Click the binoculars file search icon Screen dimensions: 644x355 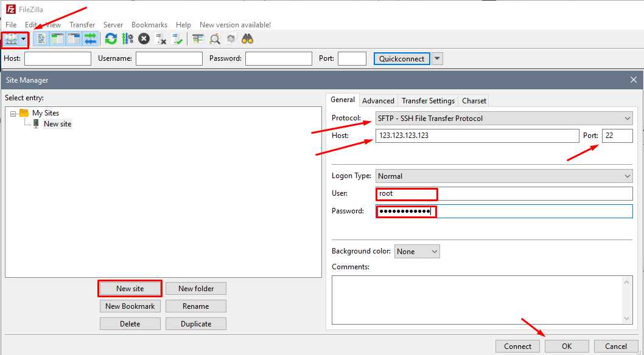247,40
